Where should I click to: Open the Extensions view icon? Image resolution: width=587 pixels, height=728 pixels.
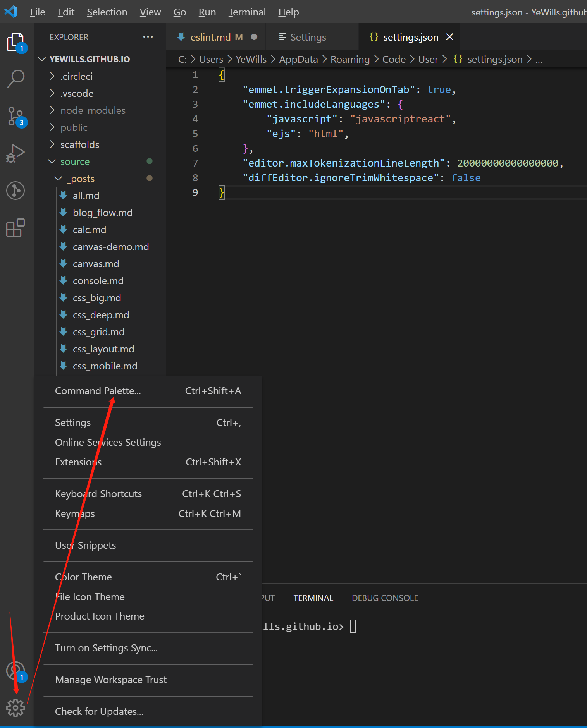click(16, 228)
